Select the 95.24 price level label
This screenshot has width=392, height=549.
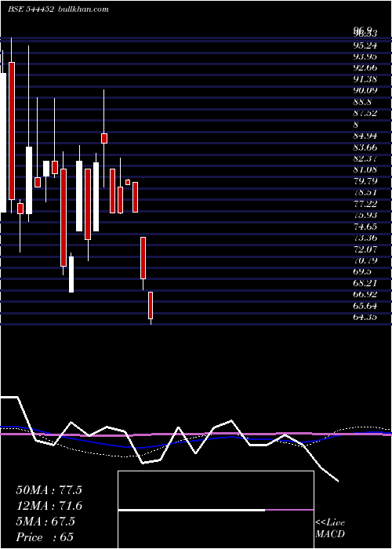click(x=365, y=45)
